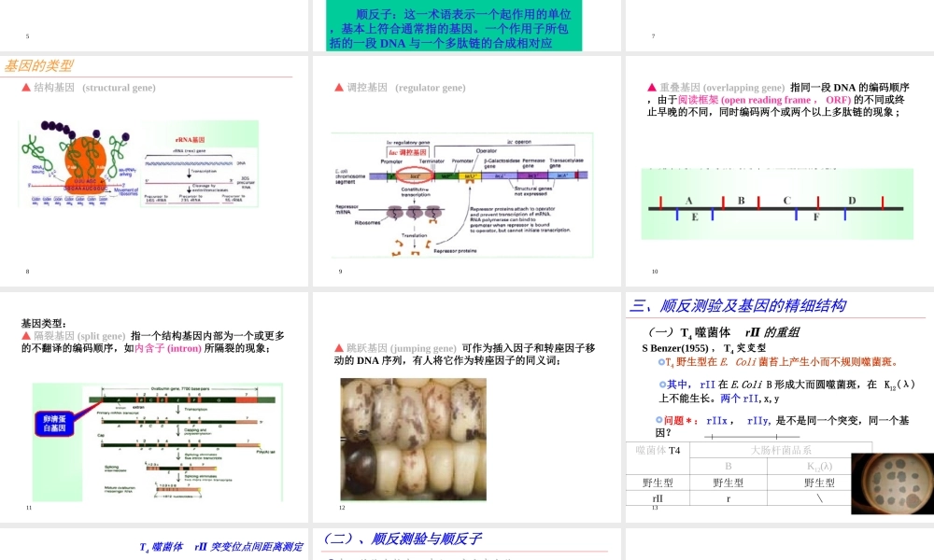The width and height of the screenshot is (934, 560).
Task: Click the bullet before T4 野生型 line
Action: pos(661,361)
